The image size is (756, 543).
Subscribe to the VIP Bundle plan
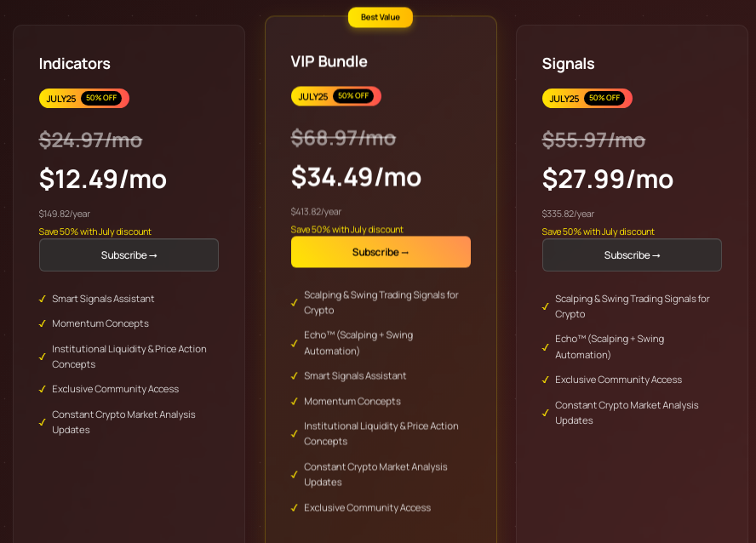click(x=381, y=252)
